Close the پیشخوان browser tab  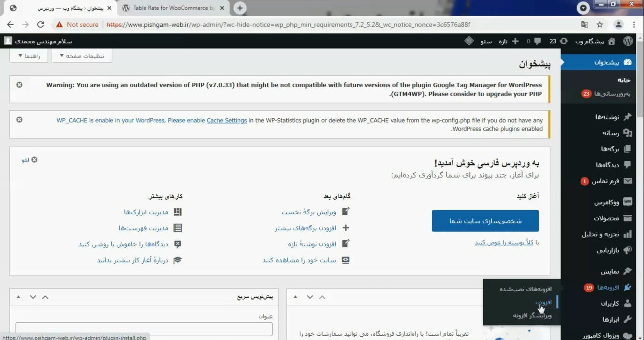point(110,8)
